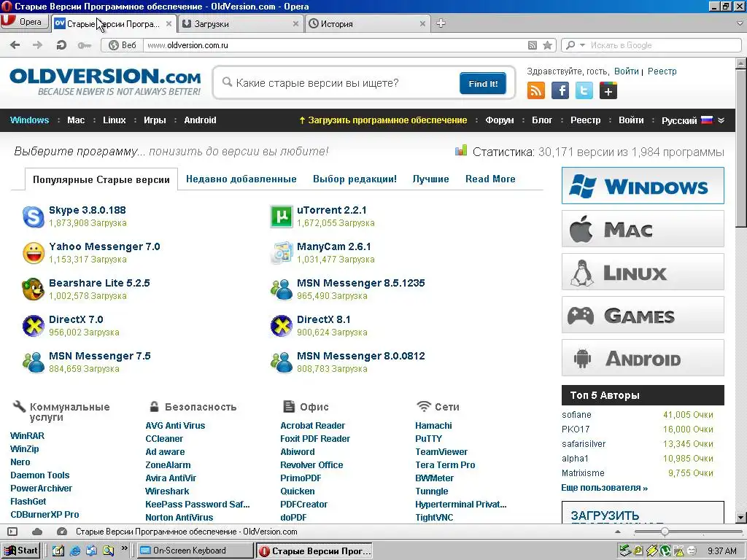Screen dimensions: 747x560
Task: Click the Linux platform banner button
Action: tap(643, 272)
